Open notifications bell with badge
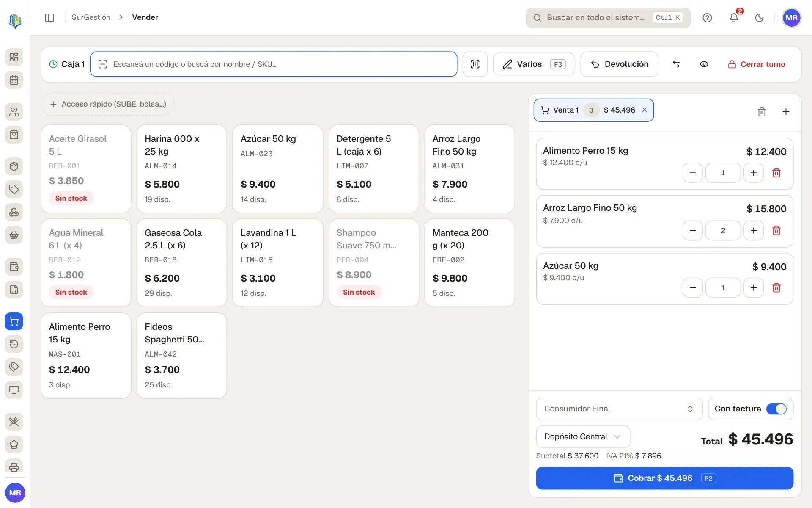Viewport: 812px width, 508px height. pos(734,17)
